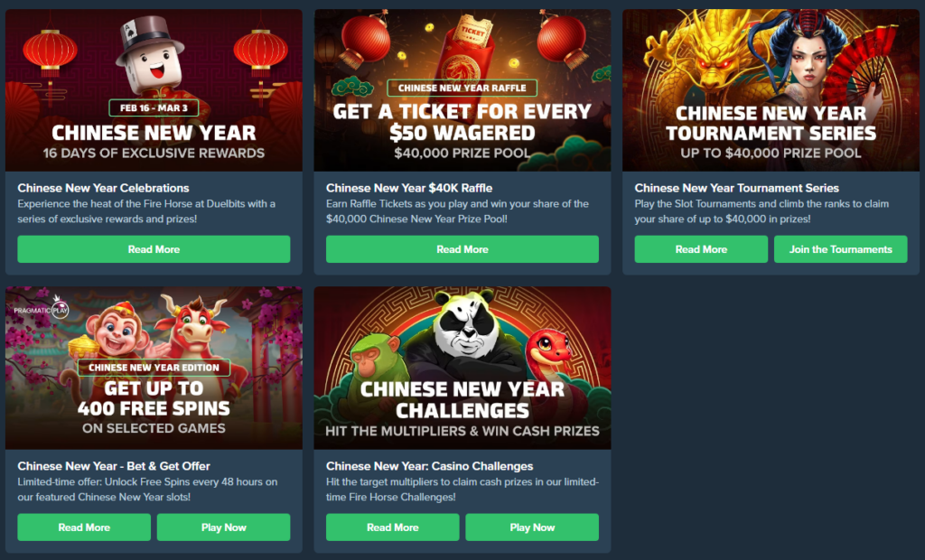This screenshot has width=925, height=560.
Task: Open the Get a Ticket raffle banner
Action: (462, 90)
